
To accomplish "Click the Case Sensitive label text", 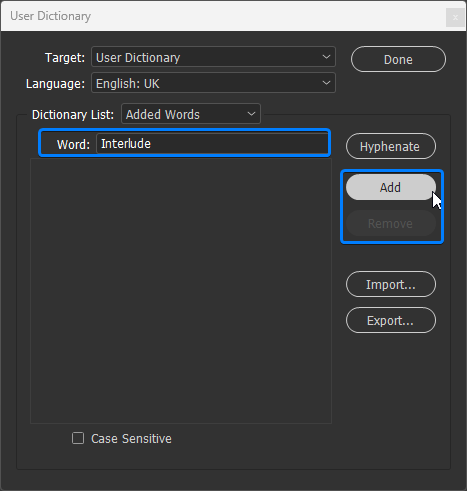I will (x=131, y=439).
